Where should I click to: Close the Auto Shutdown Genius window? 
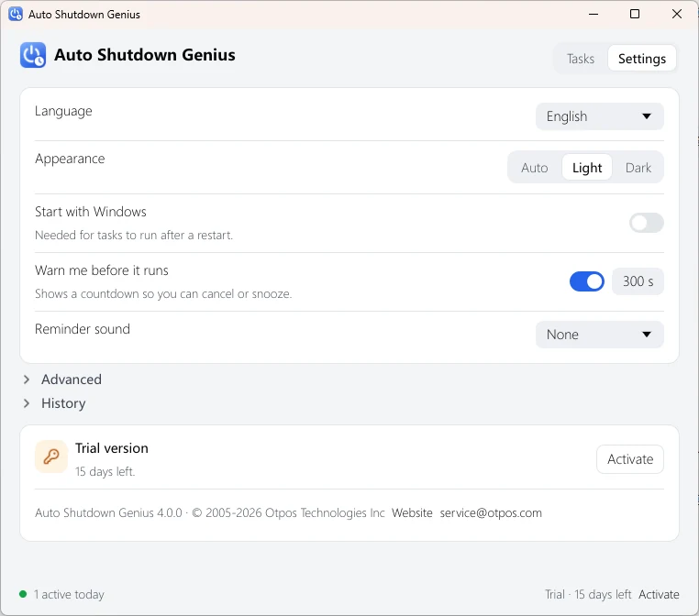677,15
